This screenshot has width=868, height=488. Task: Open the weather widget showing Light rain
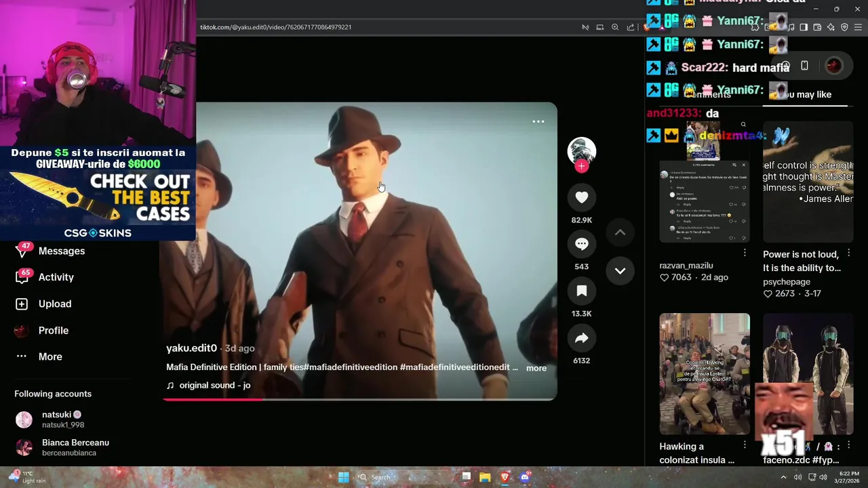pos(27,477)
